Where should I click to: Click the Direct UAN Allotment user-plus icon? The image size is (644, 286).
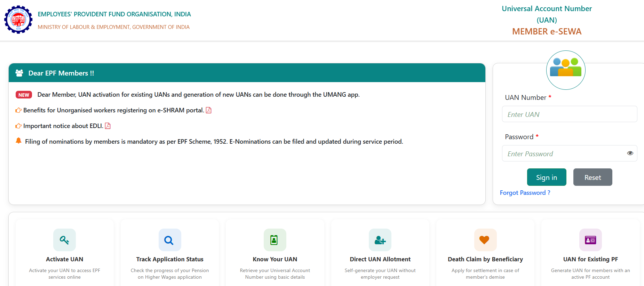click(380, 240)
